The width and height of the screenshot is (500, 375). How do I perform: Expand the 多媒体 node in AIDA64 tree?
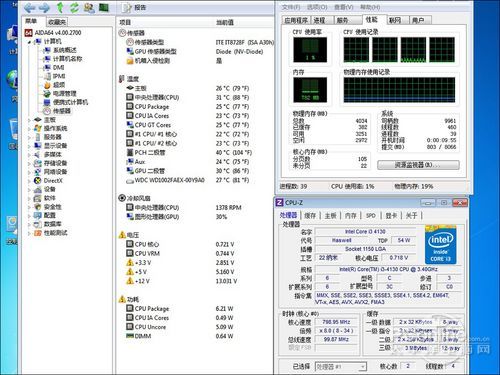pyautogui.click(x=29, y=155)
